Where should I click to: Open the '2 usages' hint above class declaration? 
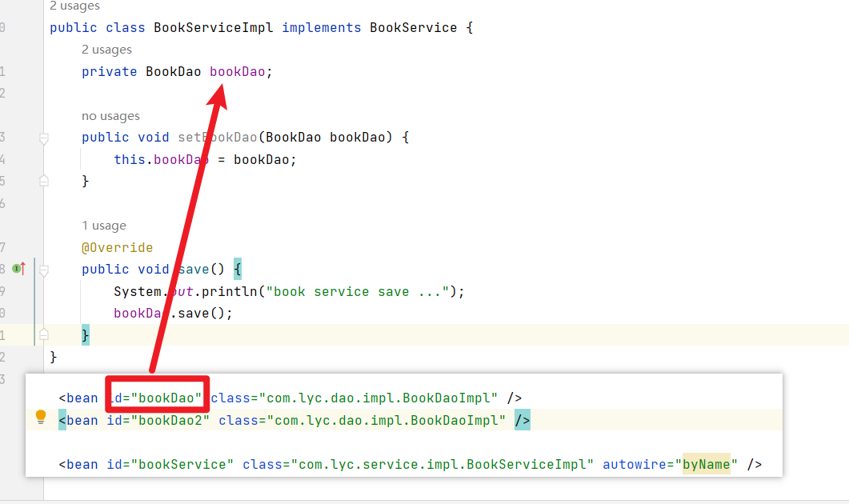click(74, 6)
